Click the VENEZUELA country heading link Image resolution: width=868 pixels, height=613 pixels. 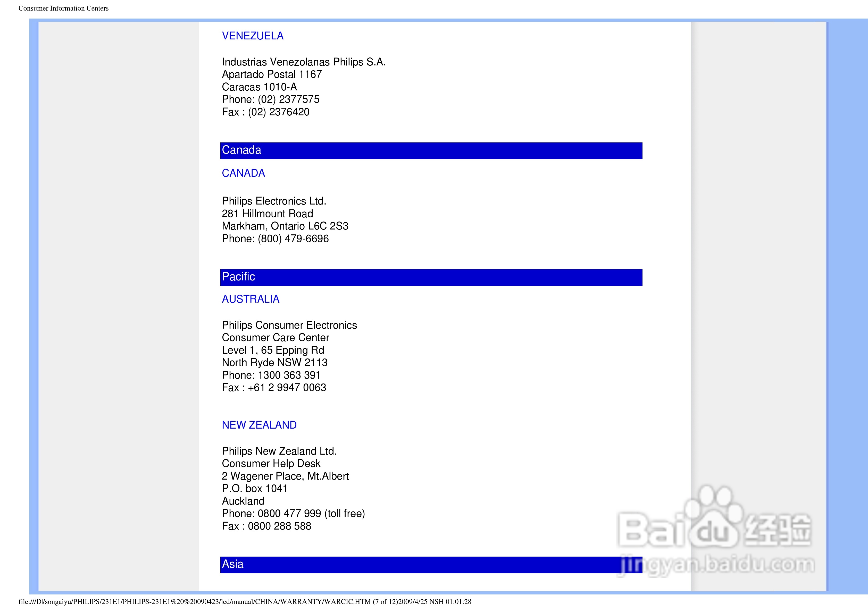coord(253,36)
